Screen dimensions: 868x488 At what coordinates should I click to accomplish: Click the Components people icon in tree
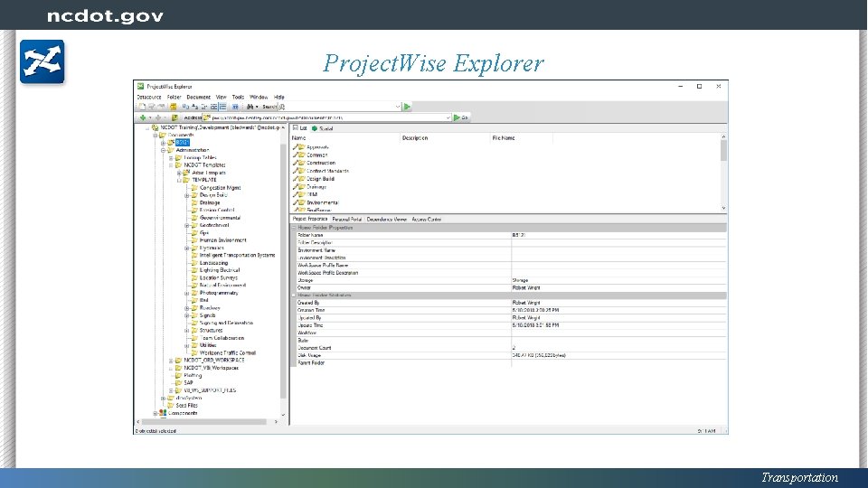click(163, 413)
